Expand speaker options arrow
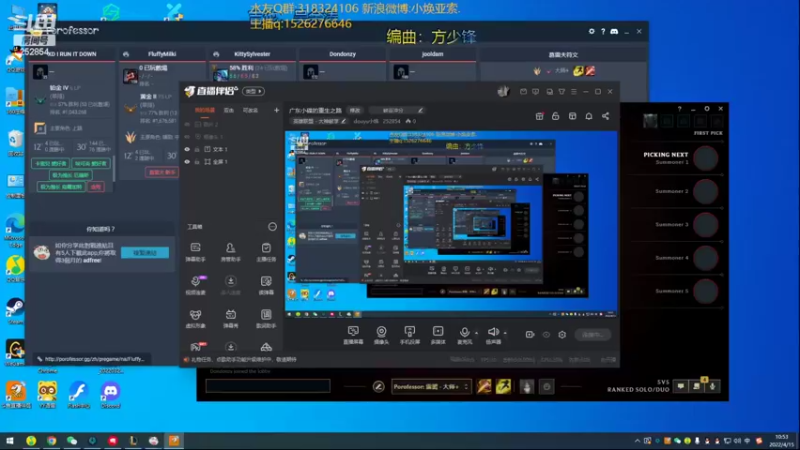 pyautogui.click(x=505, y=333)
